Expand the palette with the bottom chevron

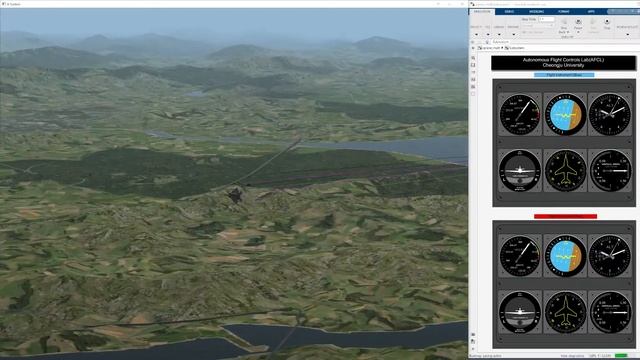click(x=473, y=349)
